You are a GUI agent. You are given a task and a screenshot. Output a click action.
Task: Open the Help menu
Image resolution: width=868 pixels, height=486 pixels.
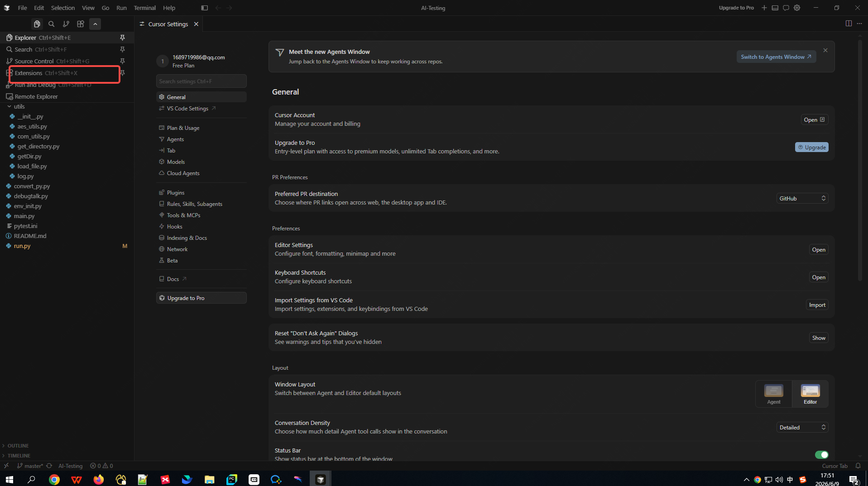pos(169,8)
